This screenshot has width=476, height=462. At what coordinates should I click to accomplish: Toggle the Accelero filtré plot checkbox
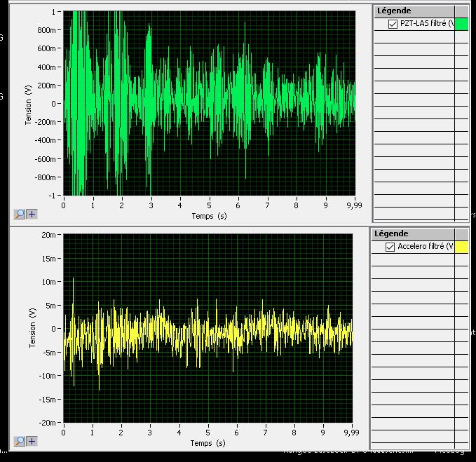pyautogui.click(x=390, y=247)
